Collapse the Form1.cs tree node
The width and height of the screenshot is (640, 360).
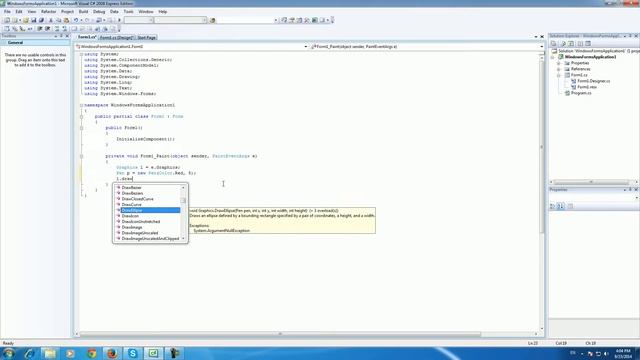[x=559, y=76]
